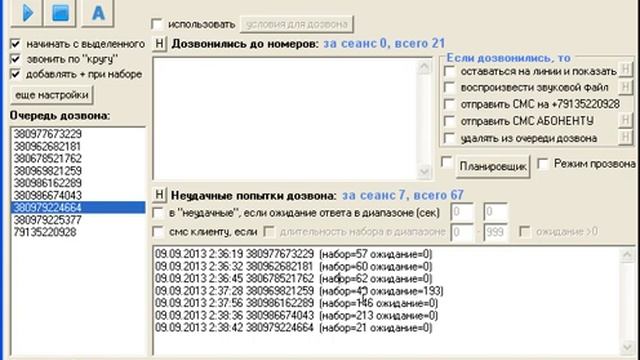Viewport: 640px width, 360px height.
Task: Toggle длительность набора в диапазоне checkbox
Action: (269, 232)
